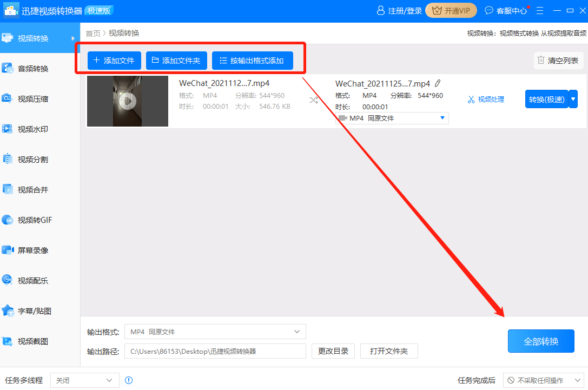Open the 任务多线程 dropdown set to 关闭

pos(84,380)
